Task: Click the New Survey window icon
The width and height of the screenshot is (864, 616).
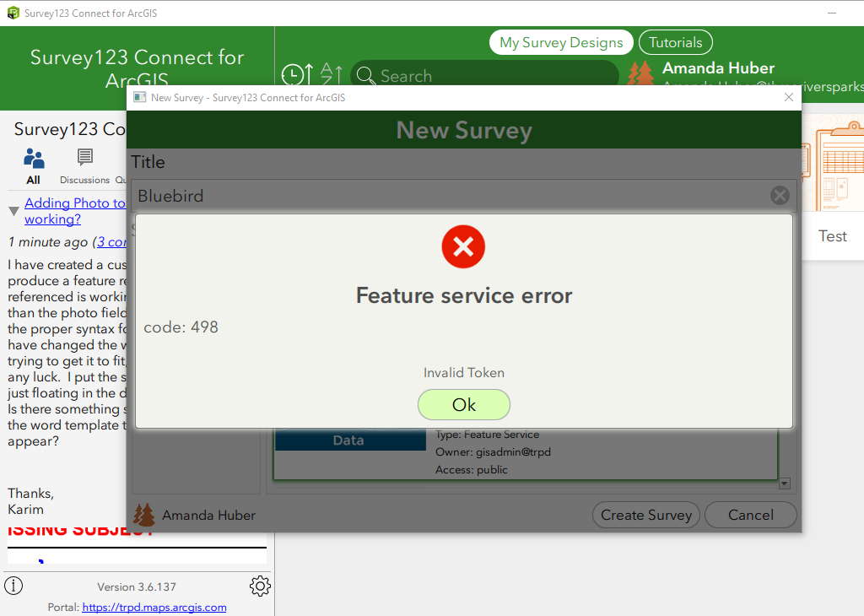Action: [x=139, y=97]
